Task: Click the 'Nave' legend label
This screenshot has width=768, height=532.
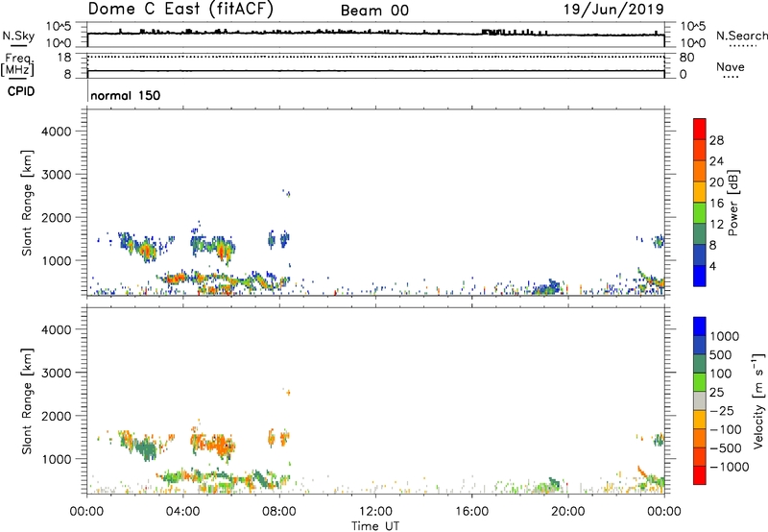Action: click(x=731, y=67)
